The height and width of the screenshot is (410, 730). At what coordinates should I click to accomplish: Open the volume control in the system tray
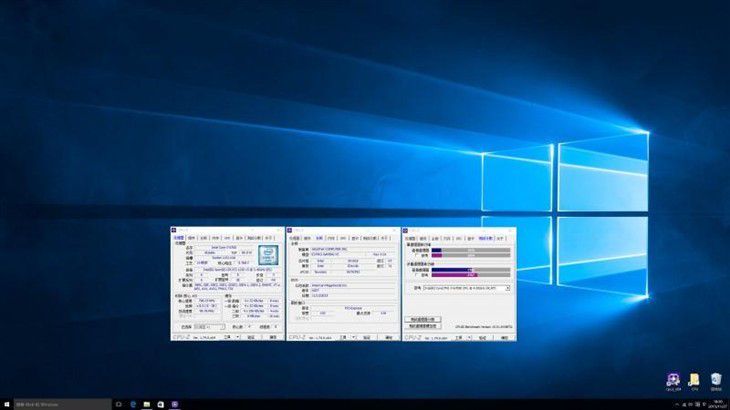coord(691,404)
